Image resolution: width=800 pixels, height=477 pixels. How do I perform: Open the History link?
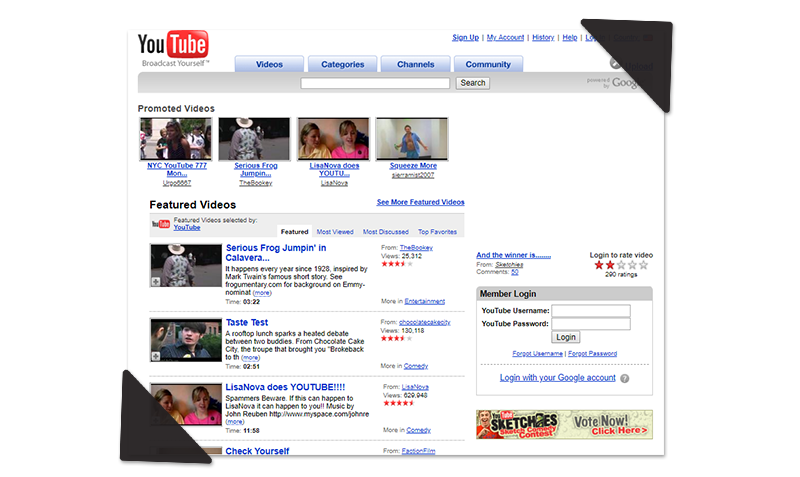point(543,37)
